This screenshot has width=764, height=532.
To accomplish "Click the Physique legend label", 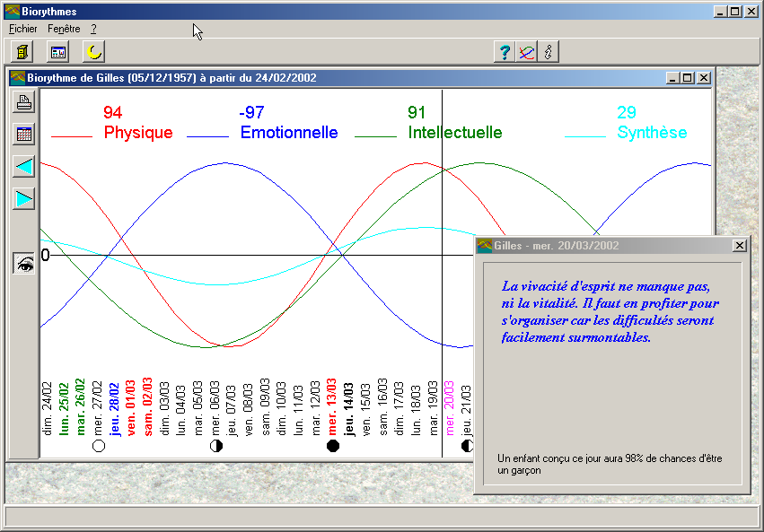I will click(138, 133).
